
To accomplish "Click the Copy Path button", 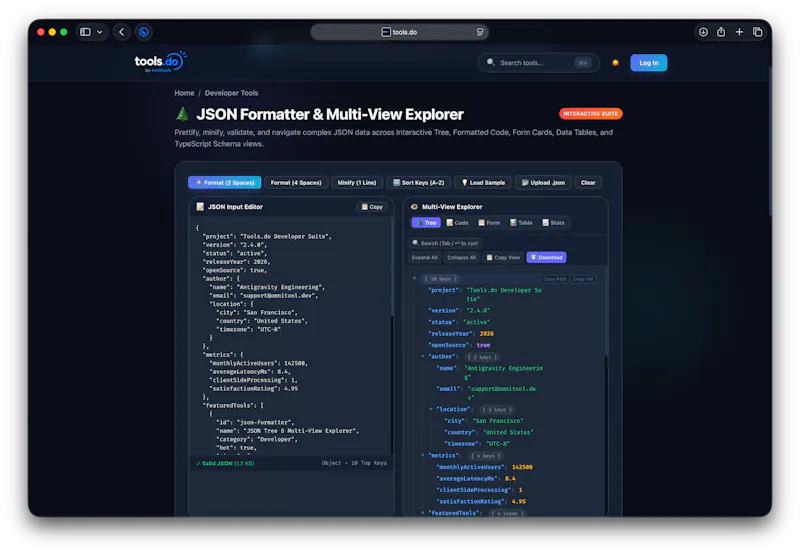I will point(555,279).
